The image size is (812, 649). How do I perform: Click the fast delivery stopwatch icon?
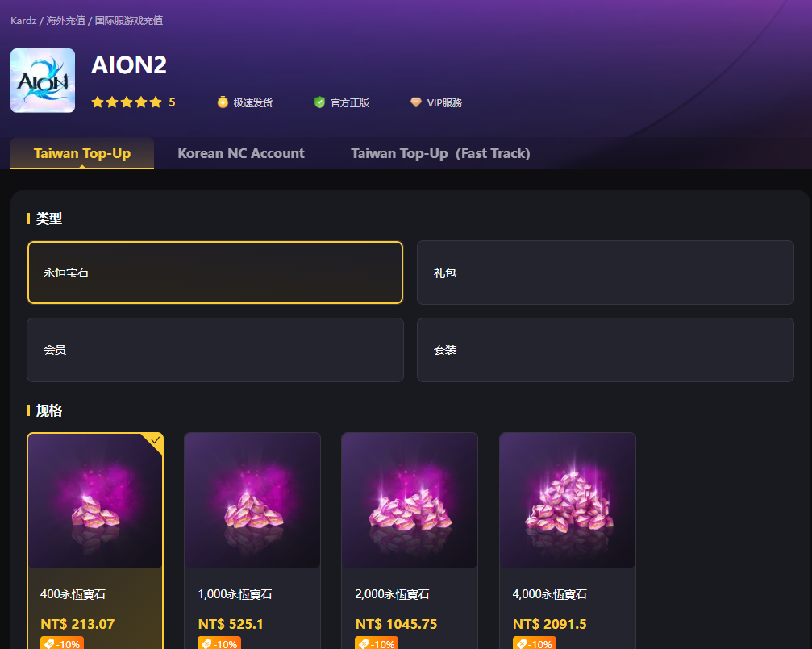pyautogui.click(x=223, y=102)
